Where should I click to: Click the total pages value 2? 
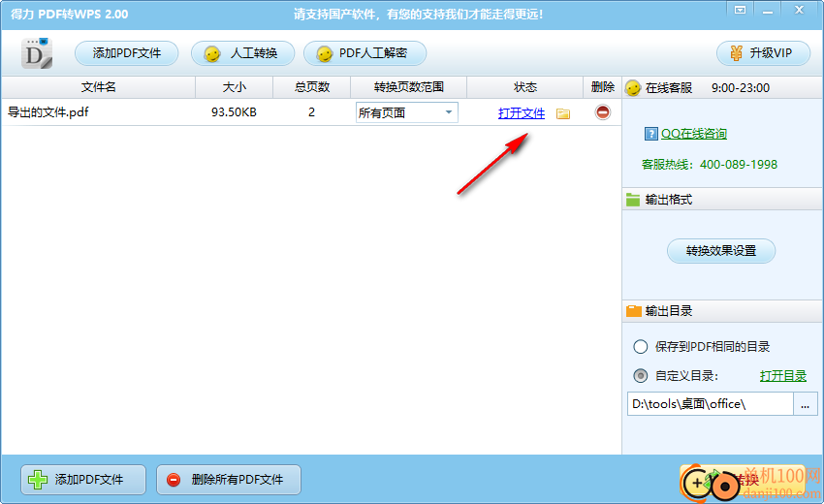point(311,111)
